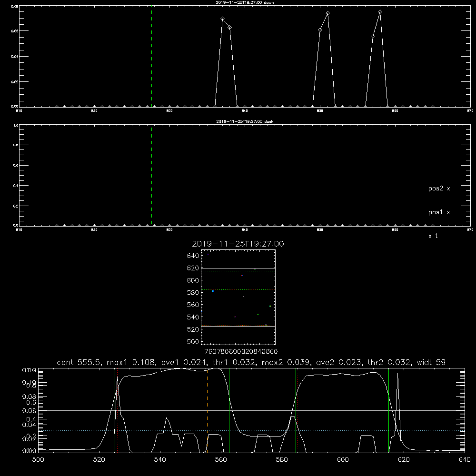The image size is (476, 476).
Task: Click the '2019-11-25T19:27:00 dawn' plot title
Action: pos(245,2)
